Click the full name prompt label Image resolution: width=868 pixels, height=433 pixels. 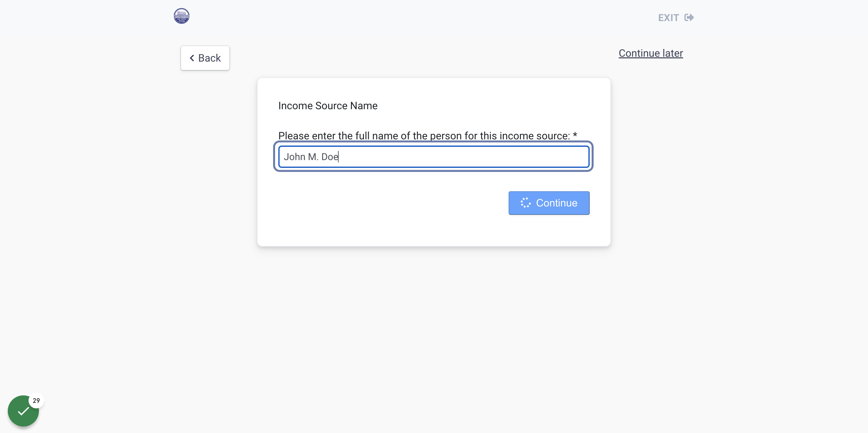[428, 135]
